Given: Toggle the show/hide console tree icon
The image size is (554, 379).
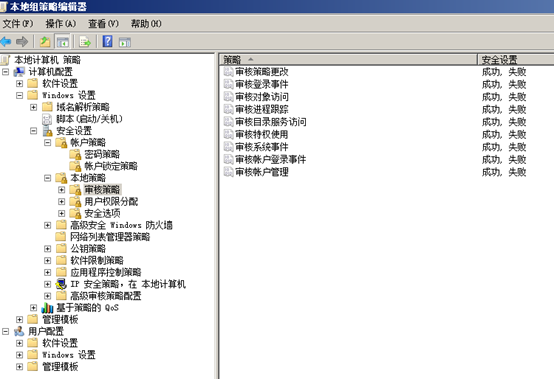Looking at the screenshot, I should coord(63,42).
